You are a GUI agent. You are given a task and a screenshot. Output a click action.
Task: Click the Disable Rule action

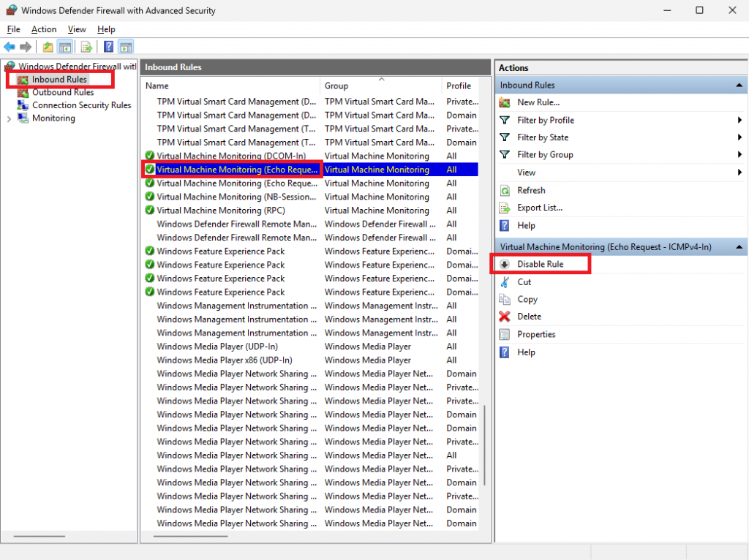[541, 264]
